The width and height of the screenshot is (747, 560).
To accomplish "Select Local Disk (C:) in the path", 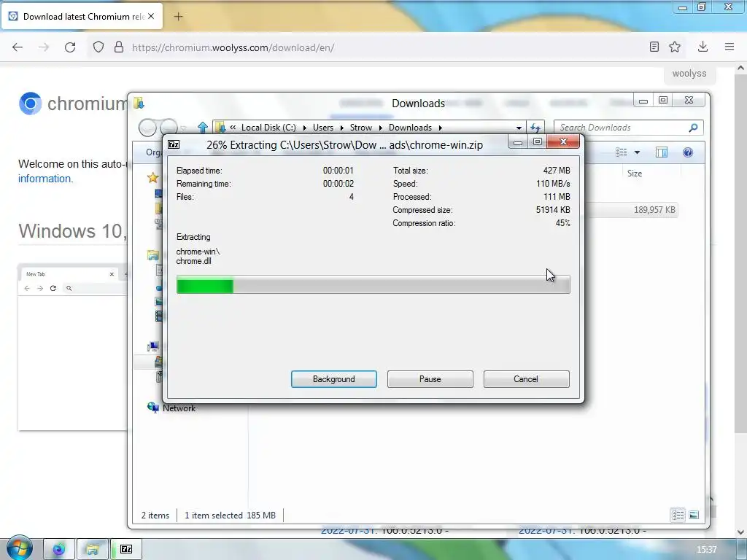I will click(268, 128).
